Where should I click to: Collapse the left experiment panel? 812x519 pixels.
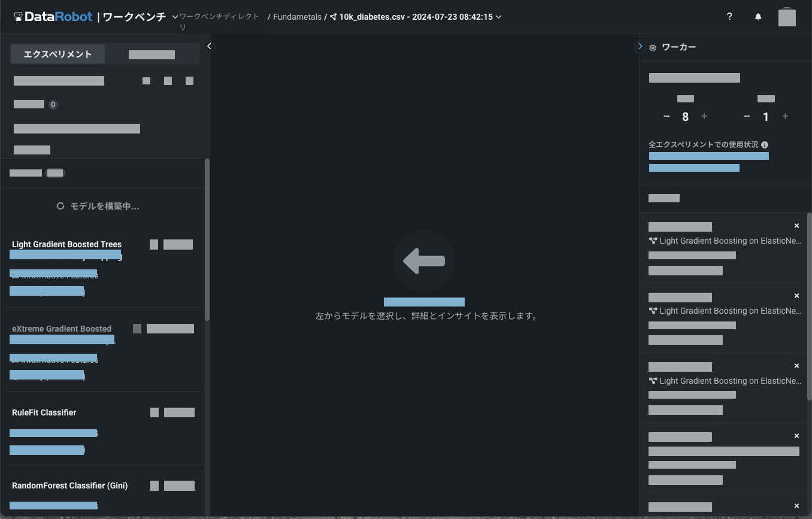point(209,46)
